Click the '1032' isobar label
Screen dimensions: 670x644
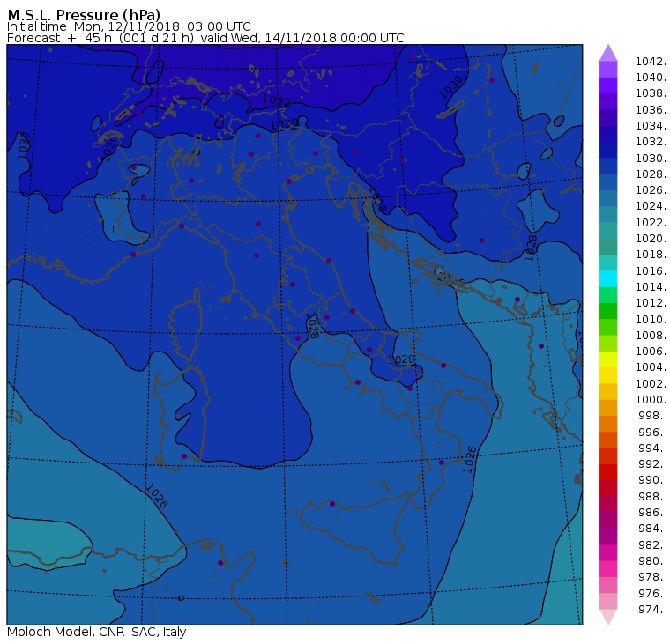coord(276,100)
